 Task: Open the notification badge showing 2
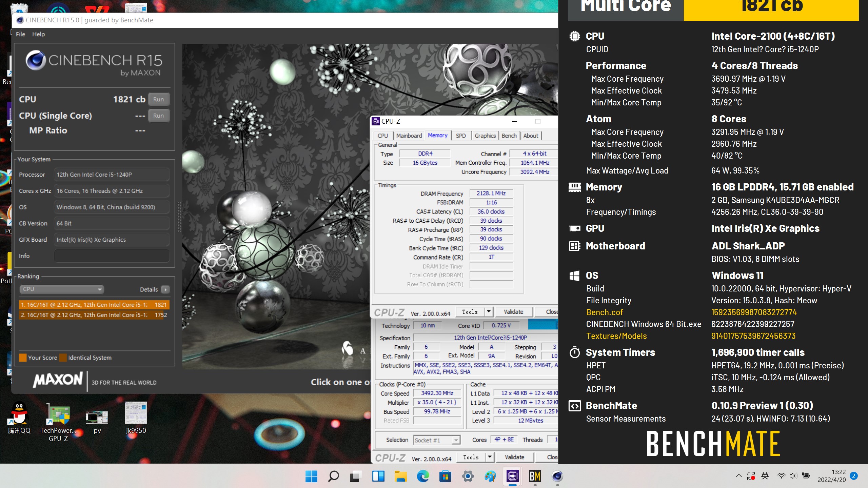point(854,476)
